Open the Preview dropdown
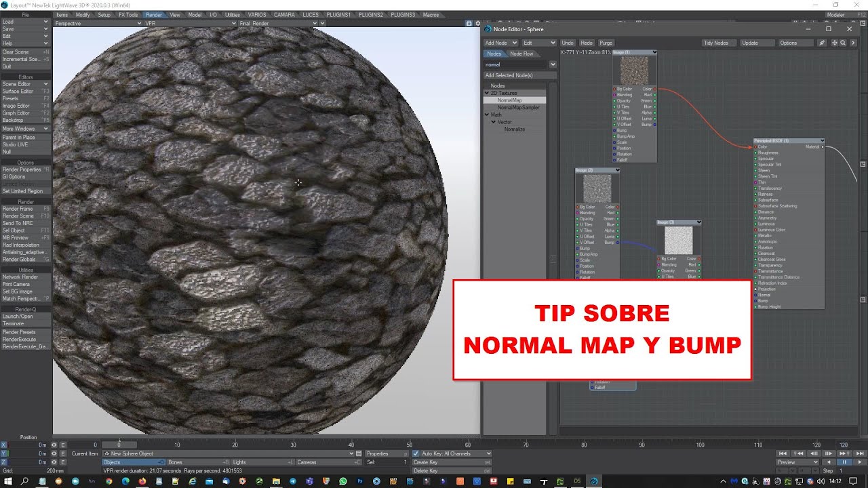The image size is (868, 488). point(797,462)
